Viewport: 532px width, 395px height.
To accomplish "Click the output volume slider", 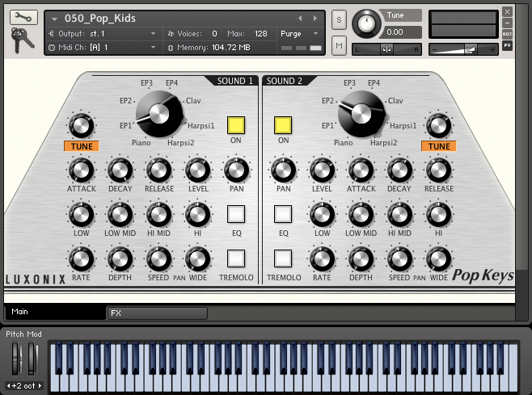I will [x=463, y=50].
